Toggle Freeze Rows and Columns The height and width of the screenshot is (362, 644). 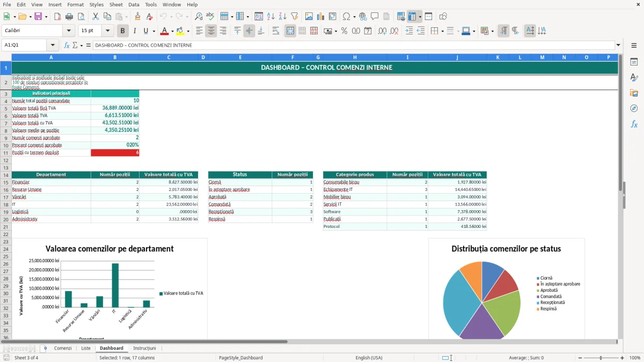click(412, 17)
